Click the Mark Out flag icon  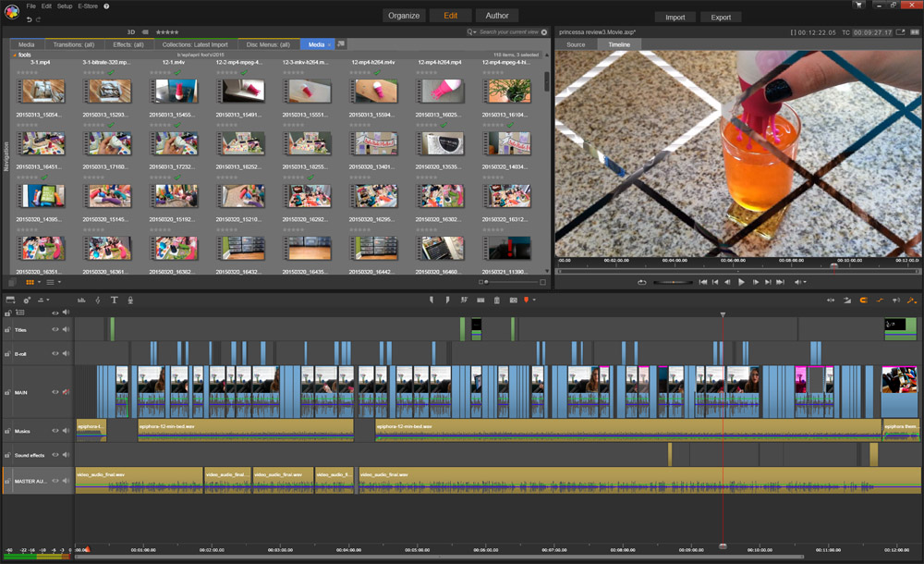[447, 300]
